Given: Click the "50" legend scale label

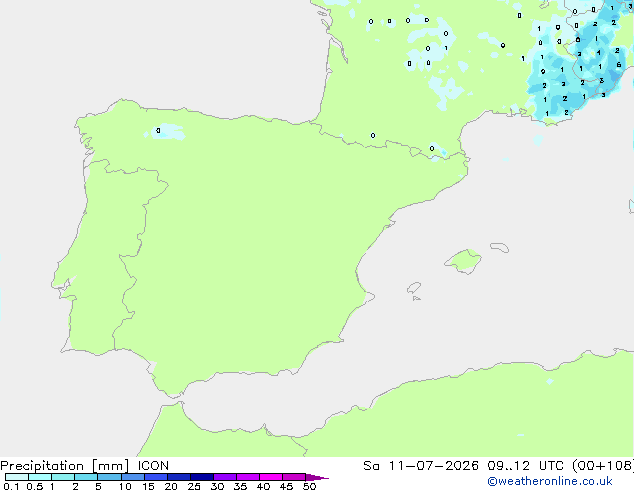Looking at the screenshot, I should click(309, 486).
